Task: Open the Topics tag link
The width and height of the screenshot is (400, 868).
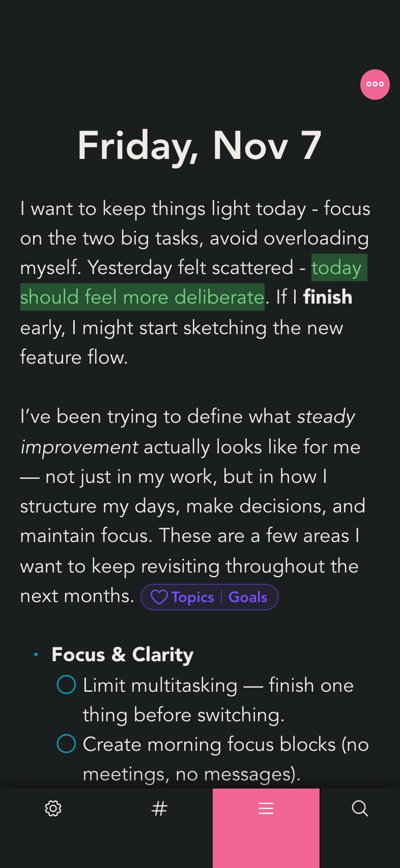Action: click(x=193, y=597)
